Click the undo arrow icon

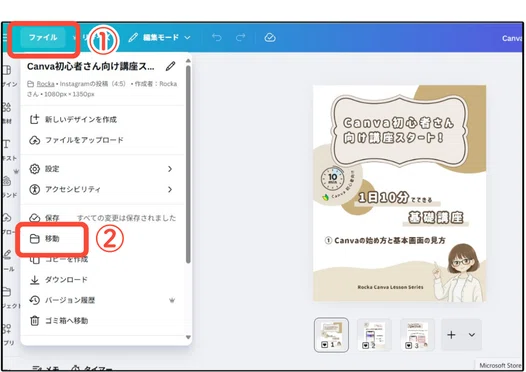coord(217,38)
